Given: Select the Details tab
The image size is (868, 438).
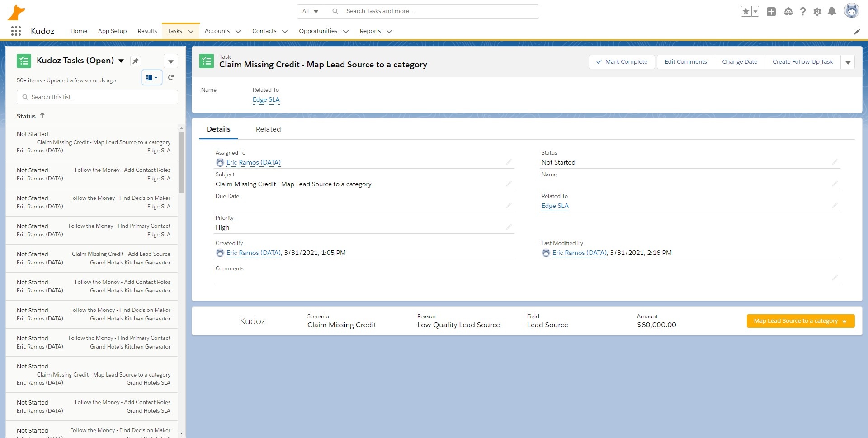Looking at the screenshot, I should pos(218,129).
